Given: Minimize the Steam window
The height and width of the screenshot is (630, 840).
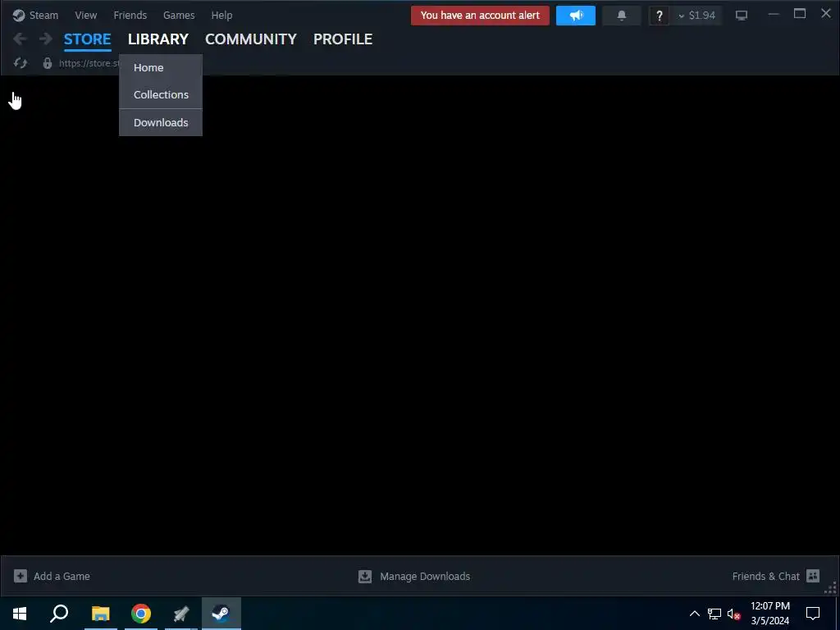Looking at the screenshot, I should pyautogui.click(x=774, y=14).
